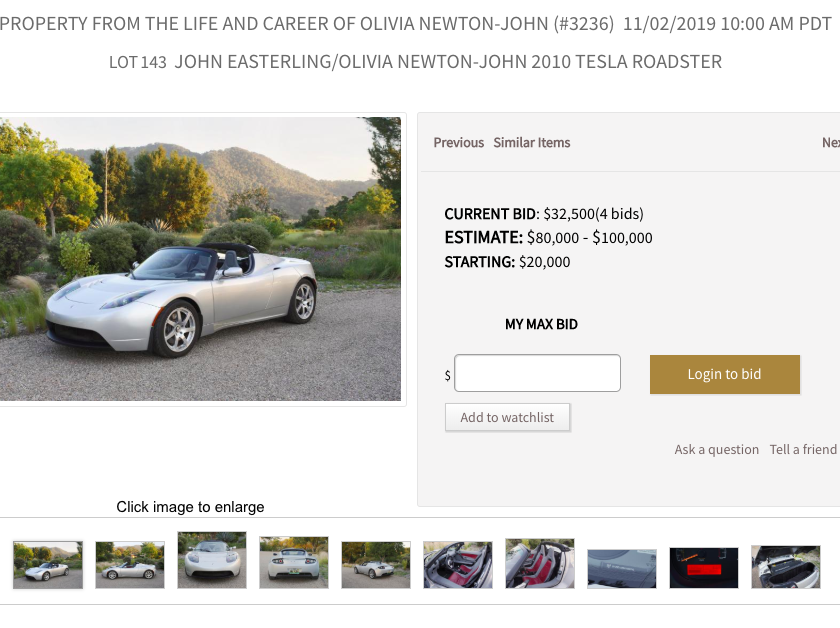
Task: Click the My Max Bid input field
Action: point(537,373)
